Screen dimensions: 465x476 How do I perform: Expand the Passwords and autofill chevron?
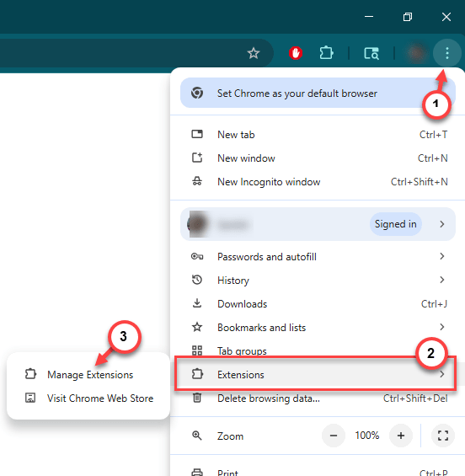tap(442, 256)
